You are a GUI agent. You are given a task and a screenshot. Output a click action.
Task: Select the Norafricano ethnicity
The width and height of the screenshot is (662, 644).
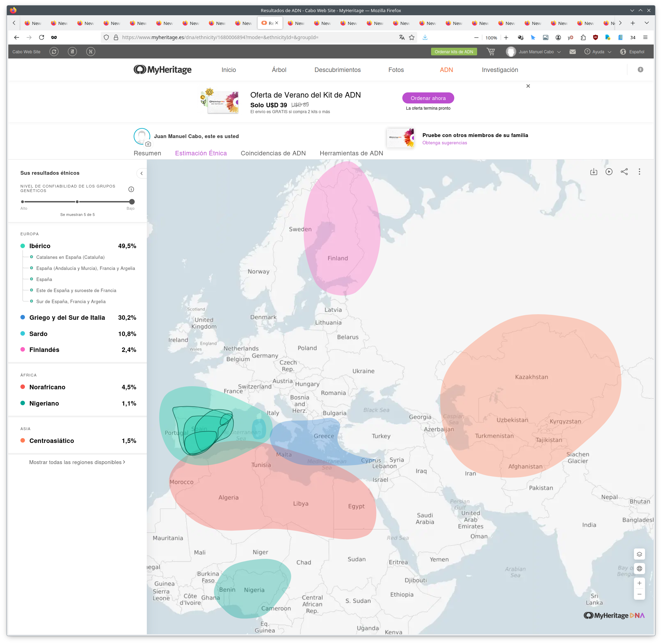tap(78, 387)
